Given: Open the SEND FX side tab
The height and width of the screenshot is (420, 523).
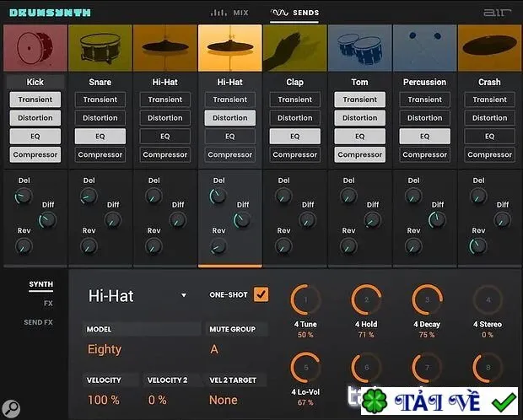Looking at the screenshot, I should tap(38, 322).
